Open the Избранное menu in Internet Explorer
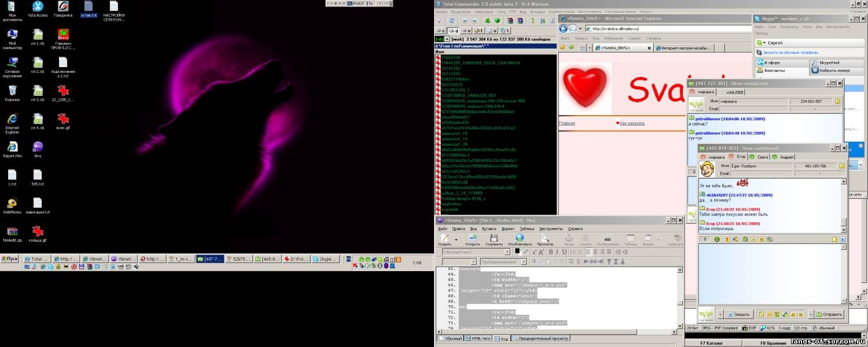 [x=615, y=38]
